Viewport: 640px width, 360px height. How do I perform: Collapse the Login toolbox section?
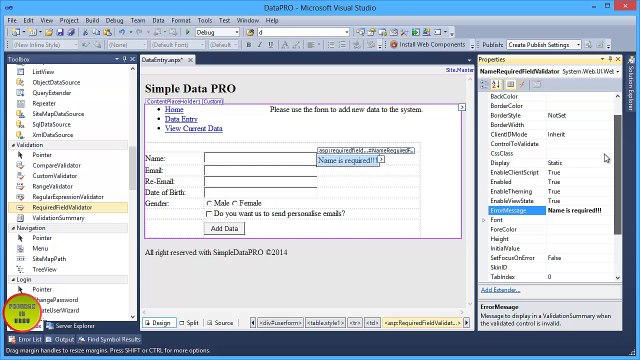tap(13, 280)
